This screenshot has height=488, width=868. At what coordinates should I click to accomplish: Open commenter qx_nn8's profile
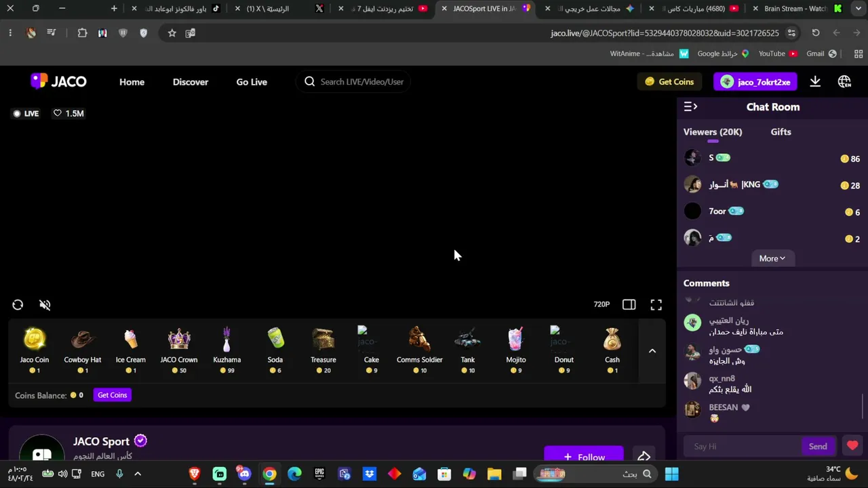tap(692, 381)
